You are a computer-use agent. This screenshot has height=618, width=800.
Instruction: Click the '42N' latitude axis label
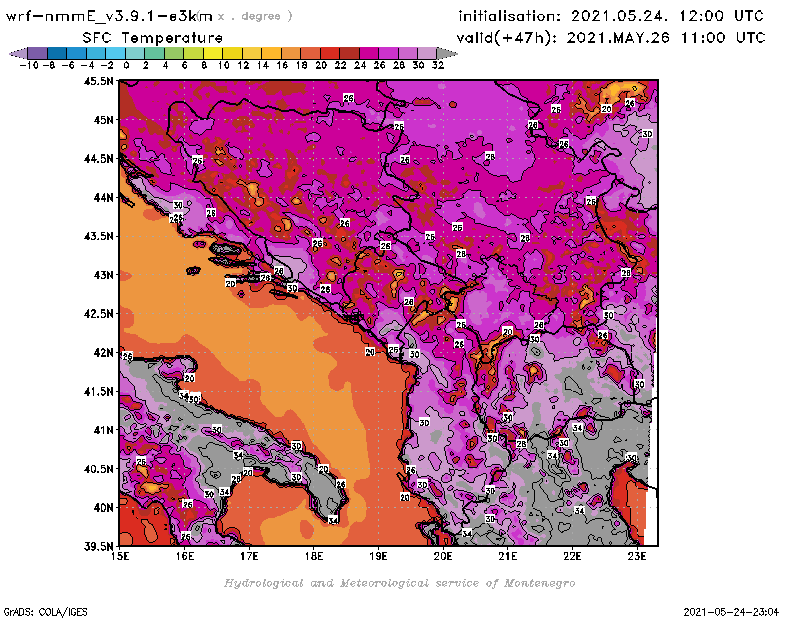[x=103, y=353]
